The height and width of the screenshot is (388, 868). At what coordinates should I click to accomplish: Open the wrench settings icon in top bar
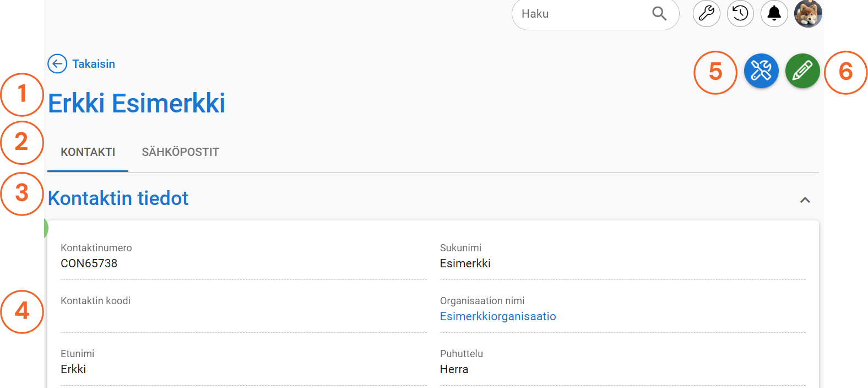706,13
